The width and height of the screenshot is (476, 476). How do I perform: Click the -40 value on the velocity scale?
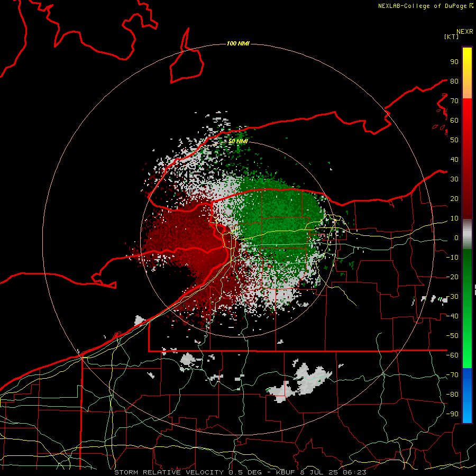452,316
